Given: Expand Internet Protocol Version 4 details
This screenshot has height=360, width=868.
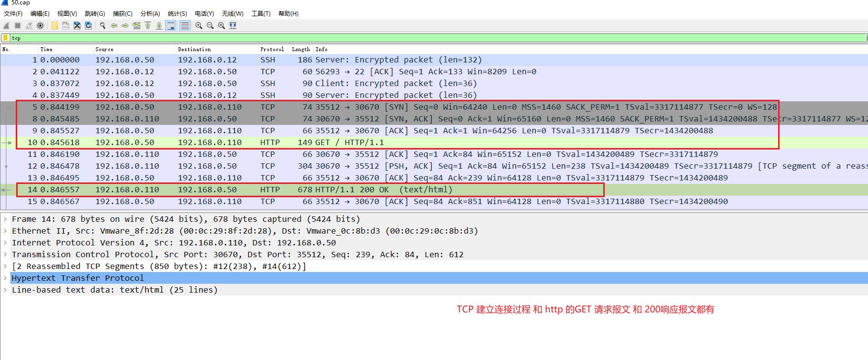Looking at the screenshot, I should (x=5, y=242).
